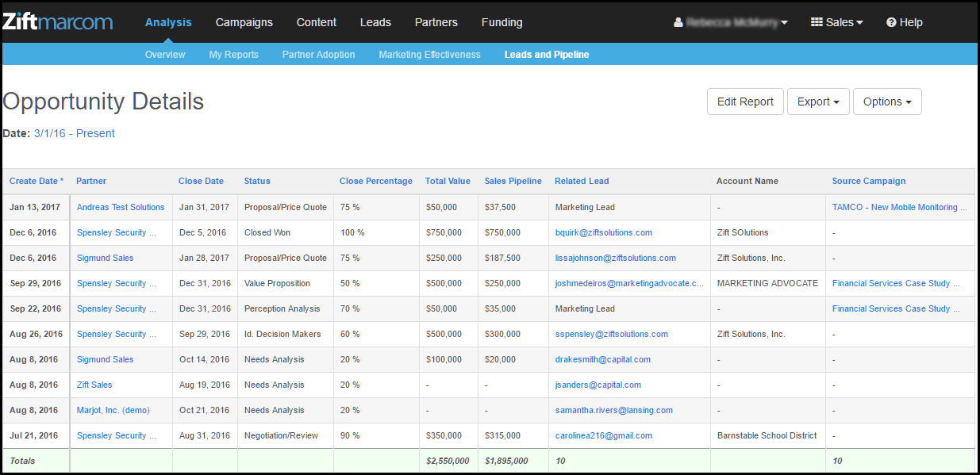Open the Zift Sales partner link

[94, 385]
